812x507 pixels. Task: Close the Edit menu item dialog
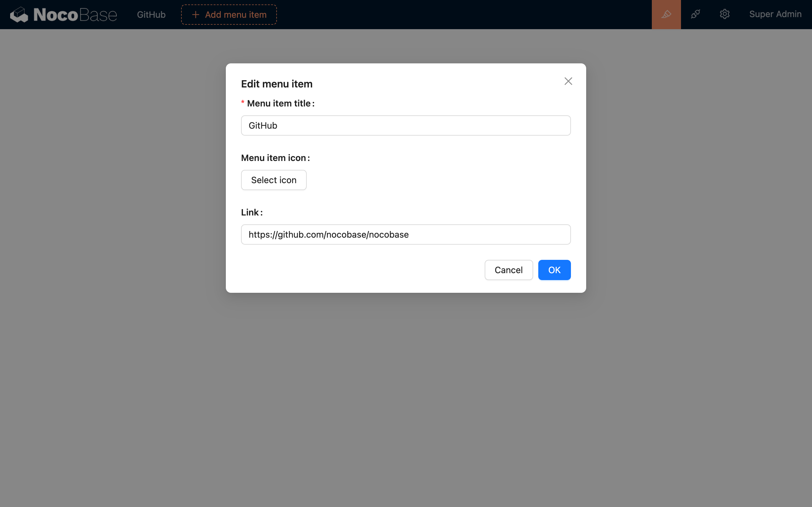click(x=568, y=81)
